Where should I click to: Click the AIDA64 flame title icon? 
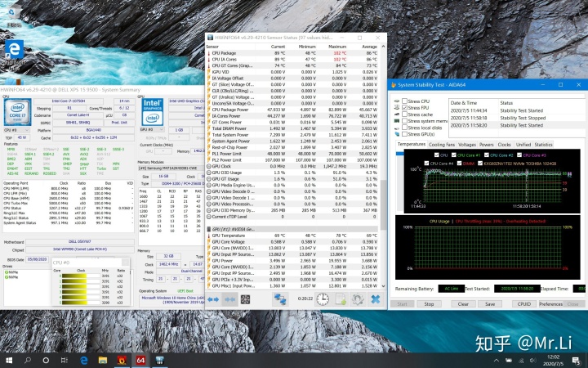click(393, 85)
